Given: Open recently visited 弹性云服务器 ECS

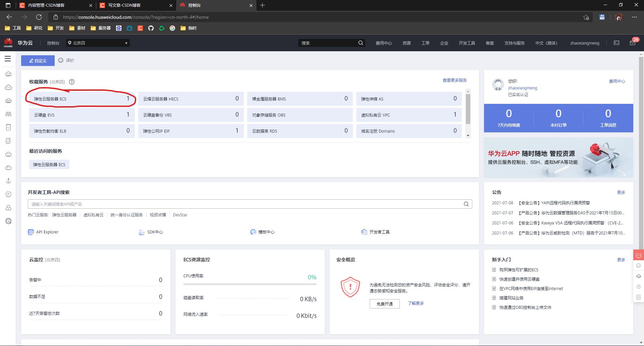Looking at the screenshot, I should 49,164.
